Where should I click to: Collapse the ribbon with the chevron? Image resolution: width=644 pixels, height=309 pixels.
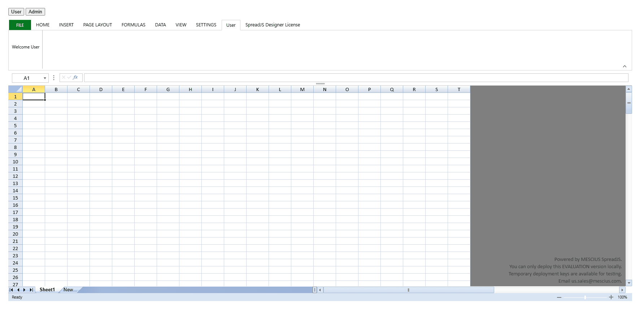(625, 66)
